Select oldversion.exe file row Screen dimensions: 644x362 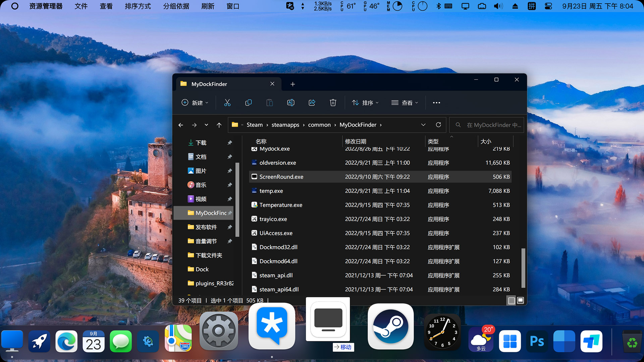coord(380,163)
